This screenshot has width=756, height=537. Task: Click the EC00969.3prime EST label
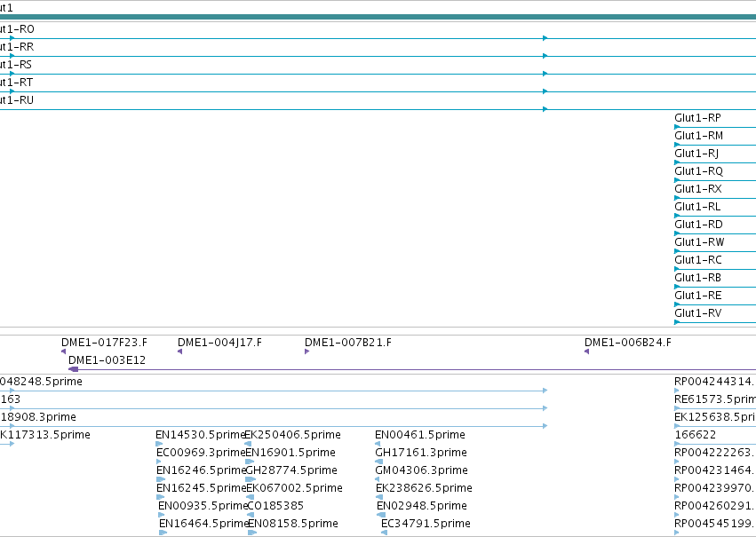201,453
